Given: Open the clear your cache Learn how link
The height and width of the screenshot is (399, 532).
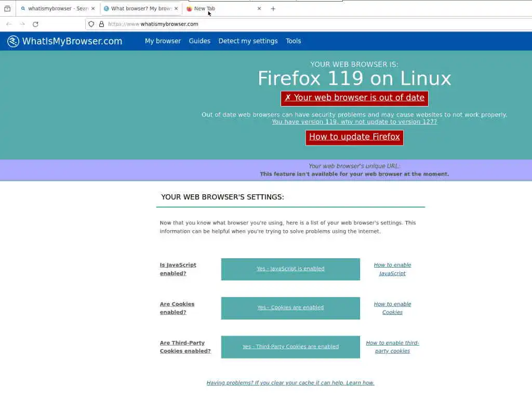Looking at the screenshot, I should tap(290, 383).
